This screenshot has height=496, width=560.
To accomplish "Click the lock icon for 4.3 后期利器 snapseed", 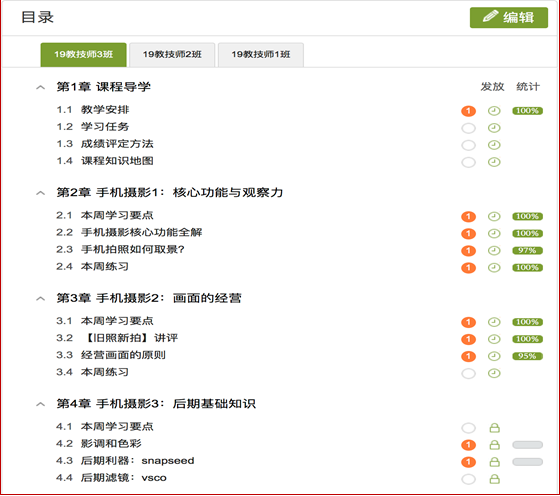I will (494, 462).
